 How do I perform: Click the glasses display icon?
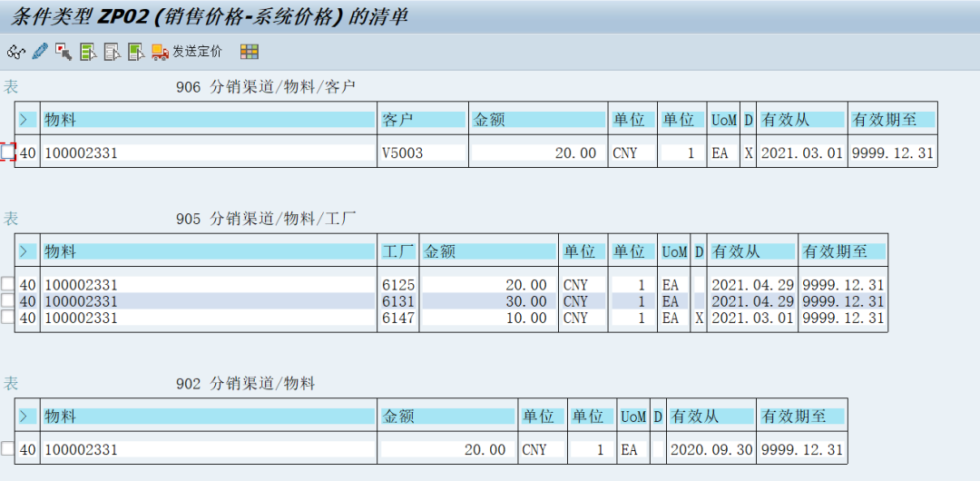pyautogui.click(x=15, y=52)
